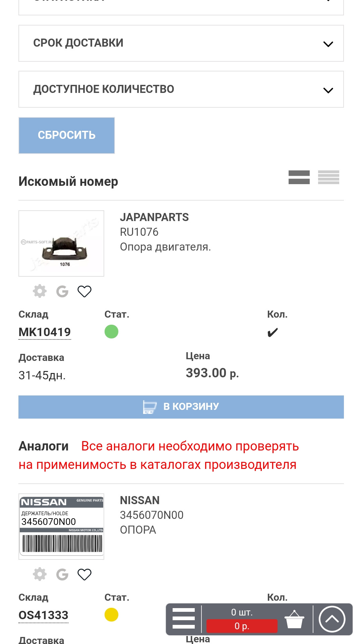362x644 pixels.
Task: Expand the Доступное количество filter
Action: click(181, 89)
